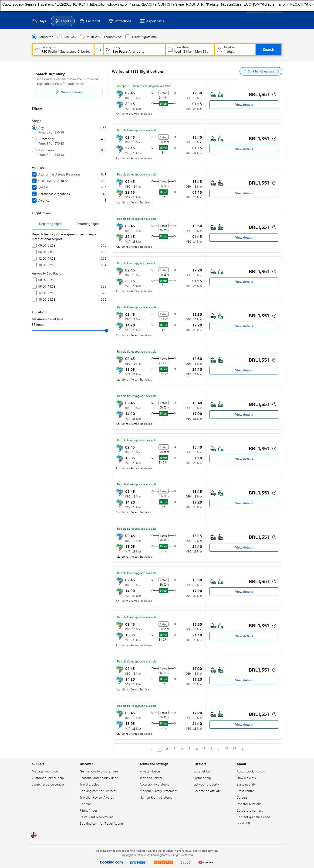Switch to the Returning flight tab
The width and height of the screenshot is (314, 868).
[x=88, y=224]
